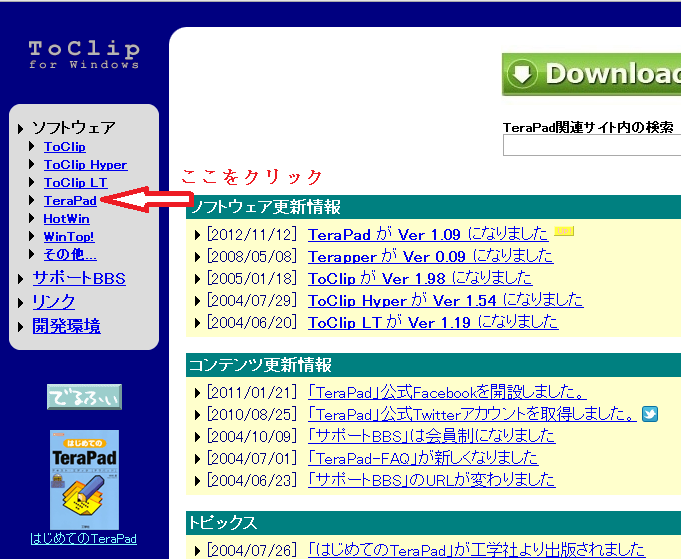The height and width of the screenshot is (559, 681).
Task: Open the その他... sidebar link
Action: (x=70, y=255)
